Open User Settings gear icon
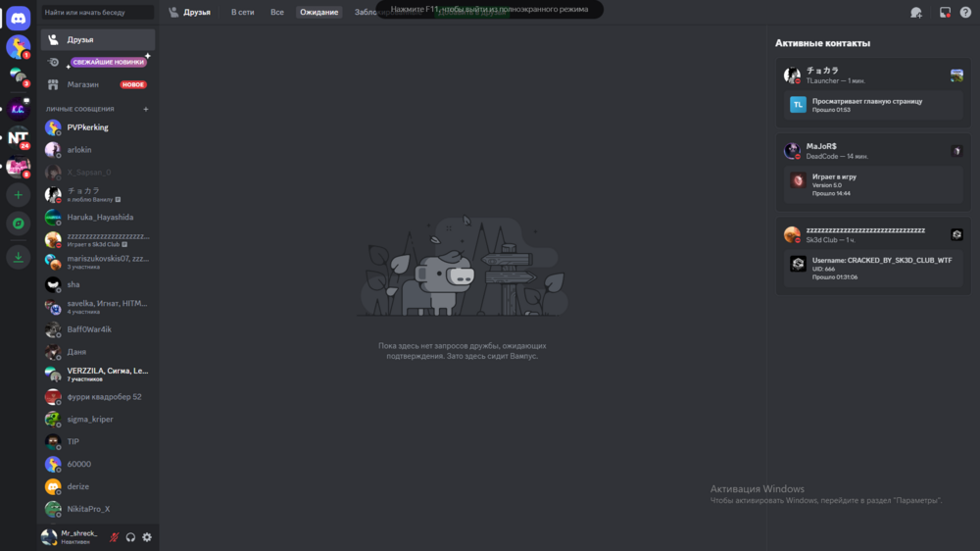Viewport: 980px width, 551px height. [x=147, y=537]
